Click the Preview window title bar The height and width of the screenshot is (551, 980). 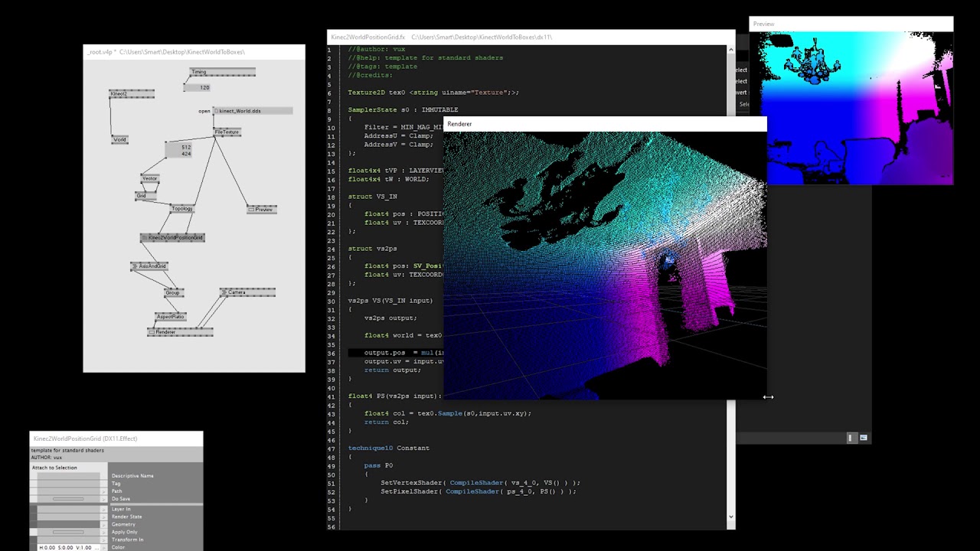pos(851,24)
